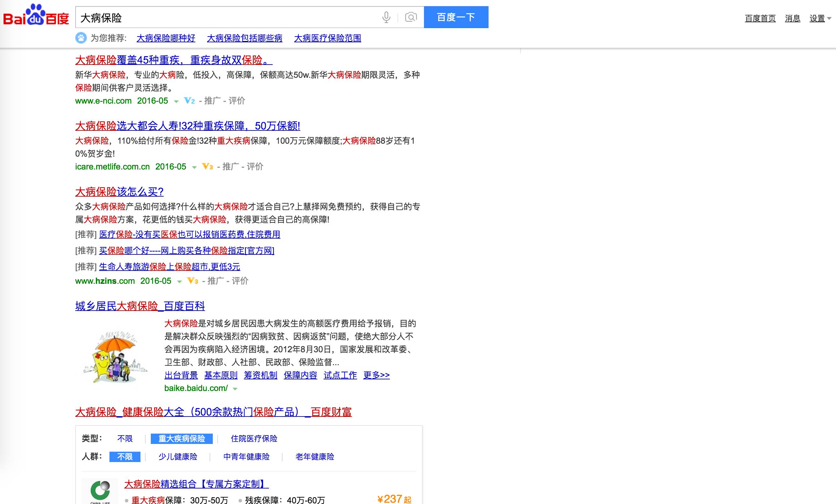Click suggestion 大病保险包括哪些病
Image resolution: width=836 pixels, height=504 pixels.
(245, 38)
